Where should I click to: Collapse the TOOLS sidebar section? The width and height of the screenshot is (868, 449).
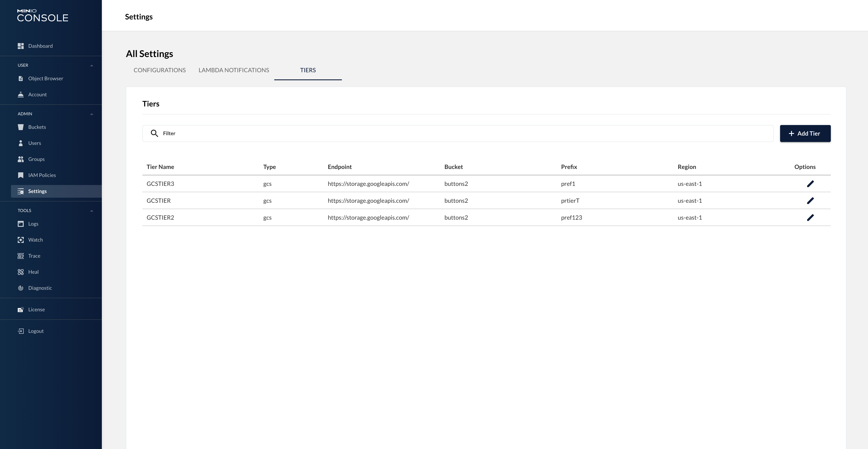click(92, 211)
